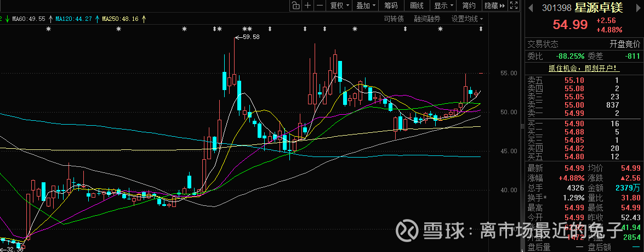Image resolution: width=644 pixels, height=252 pixels.
Task: Click the panel splitter handle beside quote panel
Action: point(522,126)
